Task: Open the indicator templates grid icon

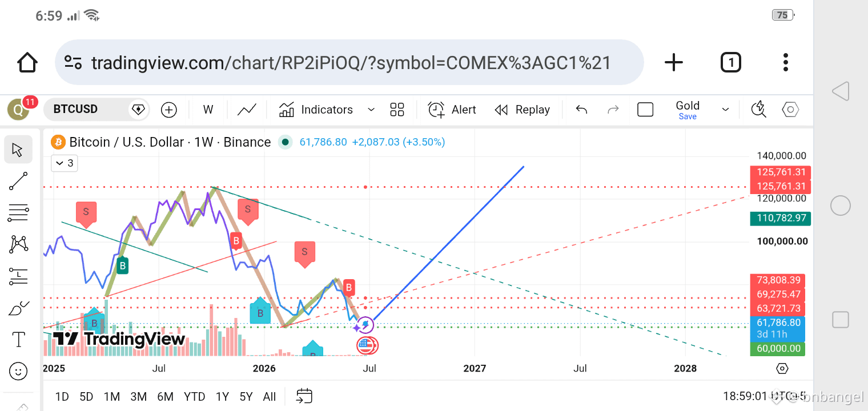Action: 397,110
